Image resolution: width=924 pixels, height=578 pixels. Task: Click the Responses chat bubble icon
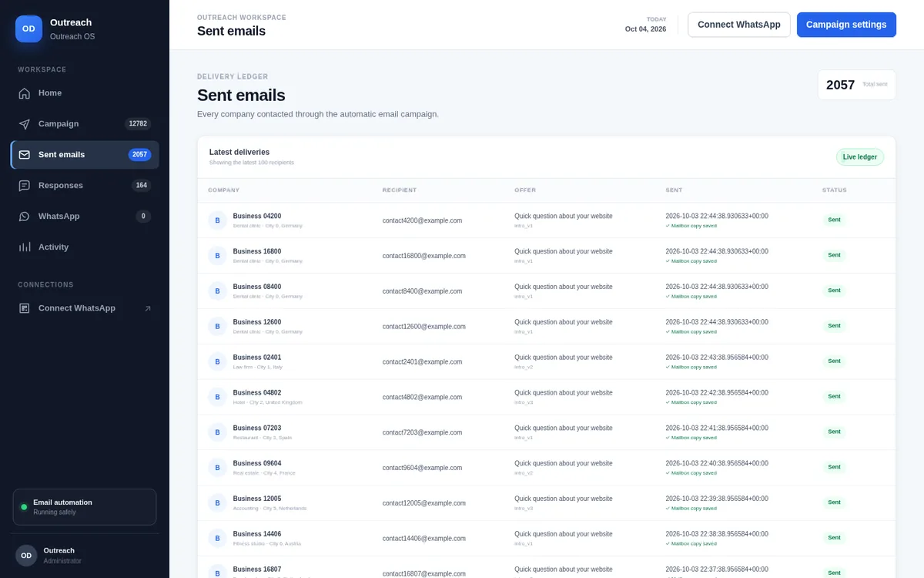click(x=25, y=186)
